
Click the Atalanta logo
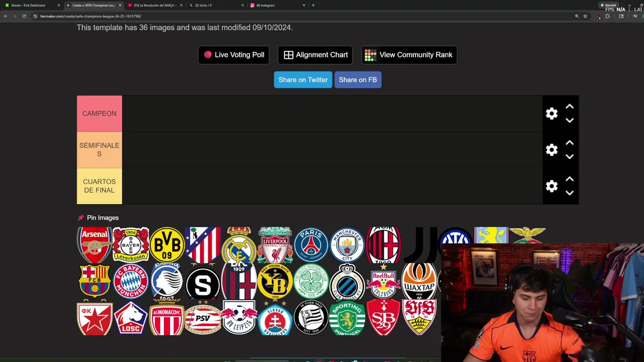coord(167,281)
